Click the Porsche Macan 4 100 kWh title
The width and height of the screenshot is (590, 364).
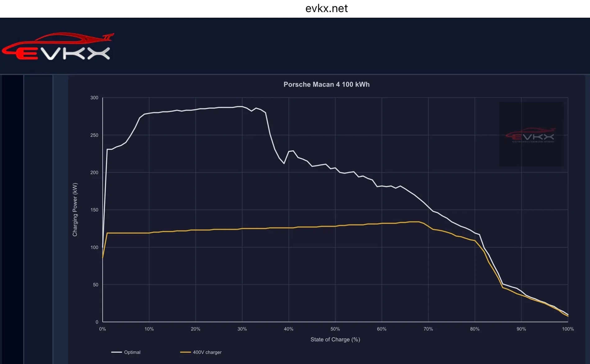(326, 84)
